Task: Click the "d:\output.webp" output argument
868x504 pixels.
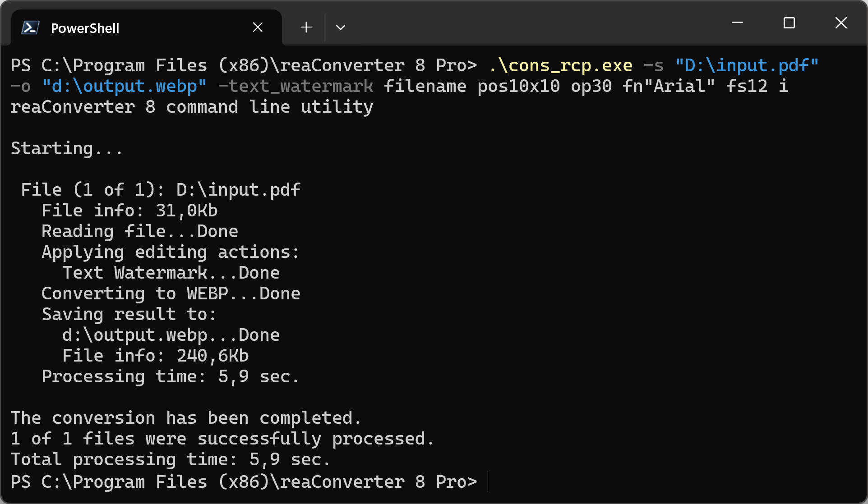Action: pyautogui.click(x=124, y=87)
